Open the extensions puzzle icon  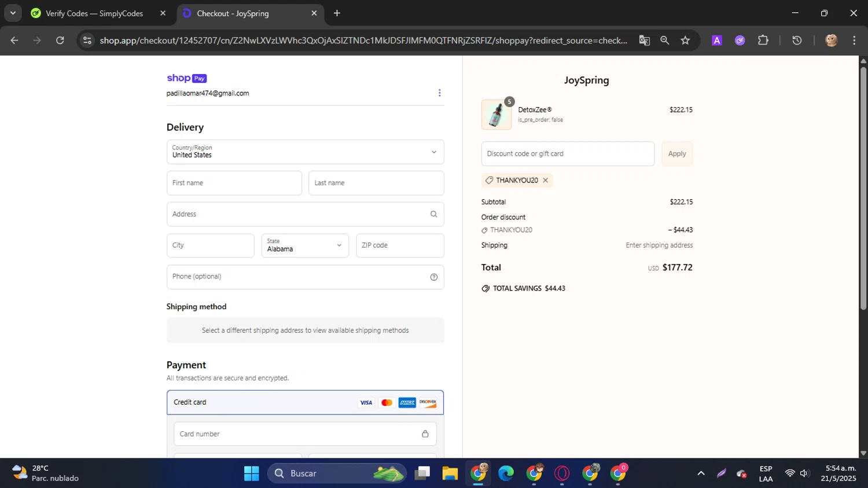pyautogui.click(x=763, y=41)
